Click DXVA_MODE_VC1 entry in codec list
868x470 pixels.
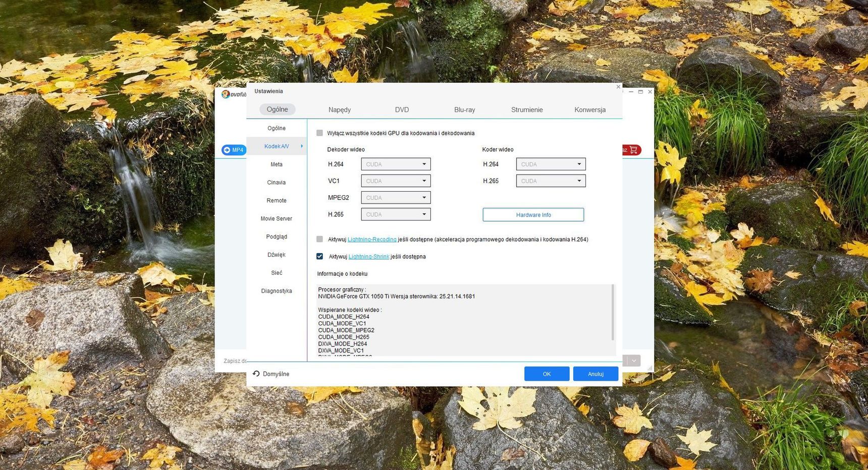coord(341,350)
